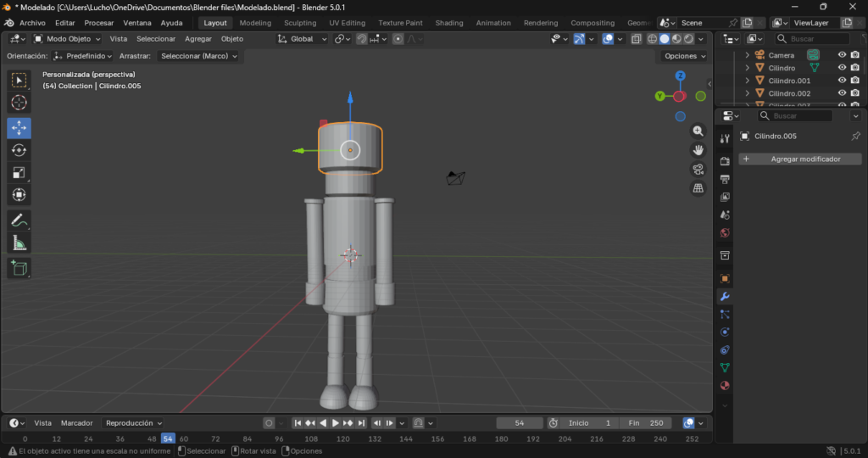Image resolution: width=868 pixels, height=458 pixels.
Task: Disable render for Cilindro.002 camera icon
Action: click(x=855, y=93)
